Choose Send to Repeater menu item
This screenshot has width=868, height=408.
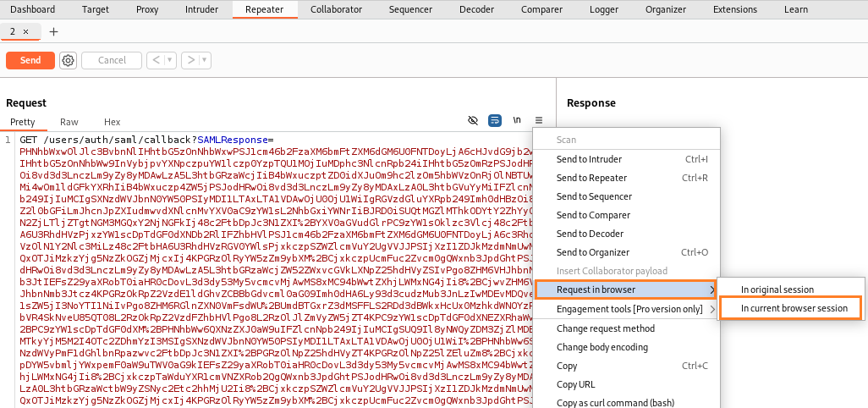(626, 178)
